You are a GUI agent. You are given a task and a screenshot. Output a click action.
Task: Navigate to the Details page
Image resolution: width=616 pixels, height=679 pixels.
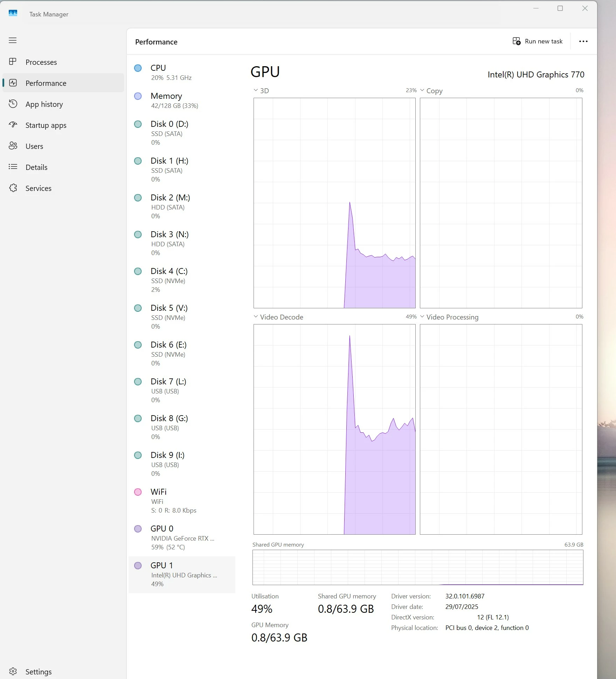pyautogui.click(x=63, y=167)
